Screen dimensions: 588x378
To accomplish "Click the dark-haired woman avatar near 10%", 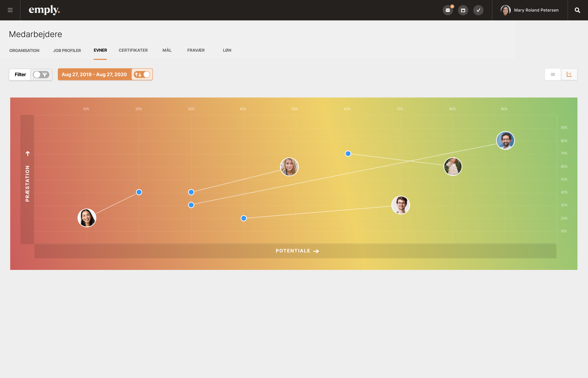I will tap(87, 218).
